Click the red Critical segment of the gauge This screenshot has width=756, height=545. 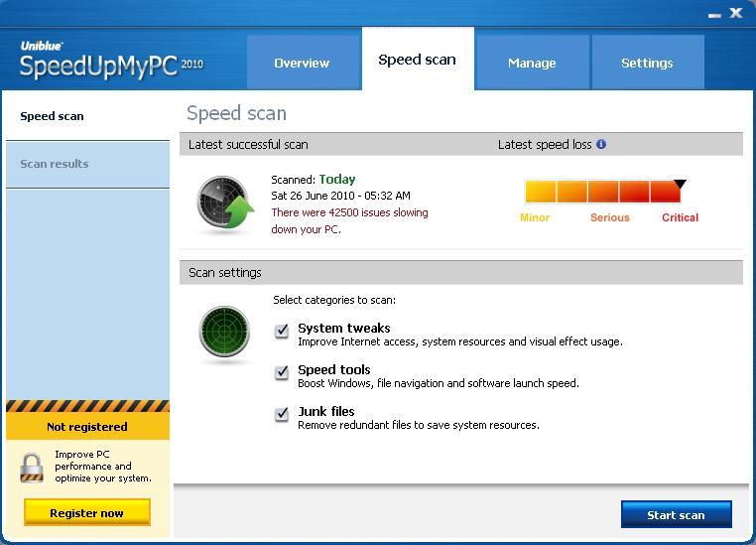(x=665, y=191)
